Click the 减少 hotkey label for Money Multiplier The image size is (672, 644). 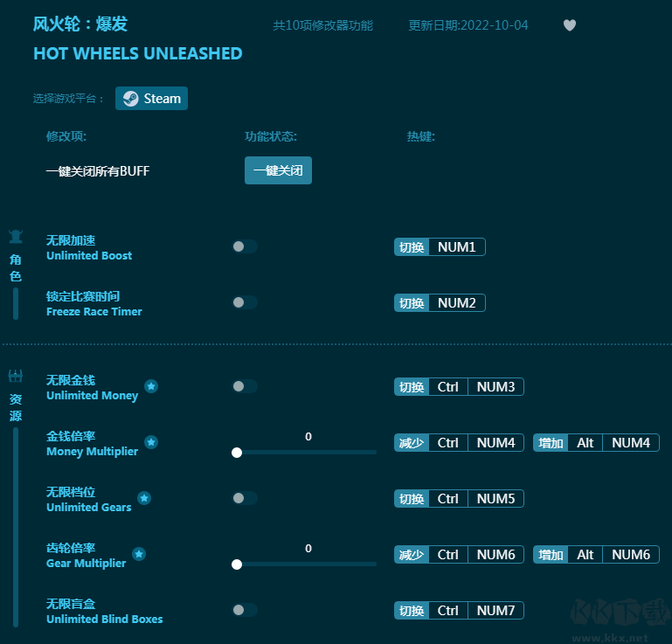pos(412,443)
